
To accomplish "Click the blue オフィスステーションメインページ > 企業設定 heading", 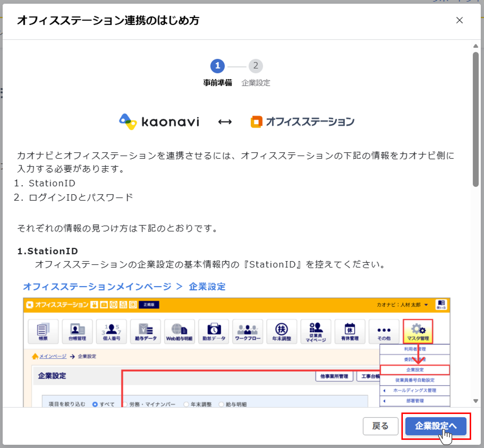I will pos(124,287).
